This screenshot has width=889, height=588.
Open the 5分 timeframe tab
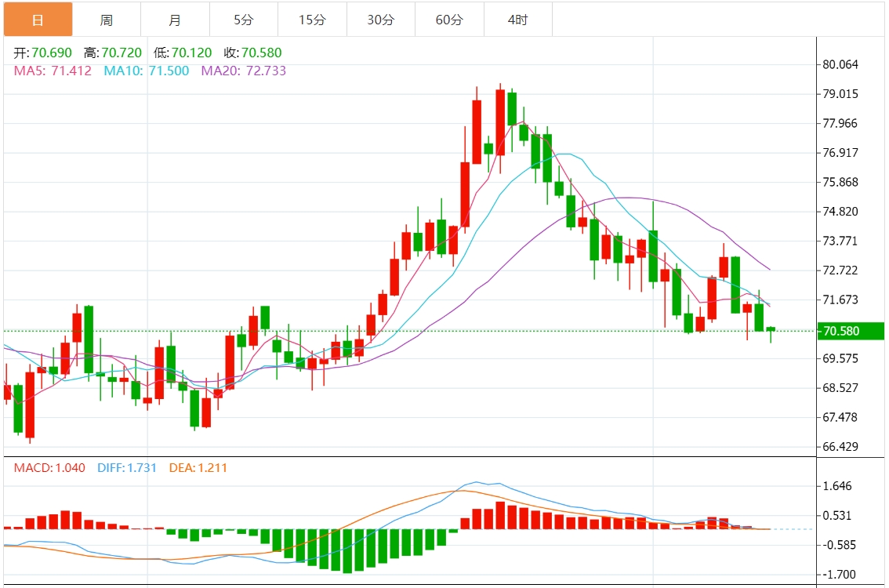pyautogui.click(x=244, y=20)
